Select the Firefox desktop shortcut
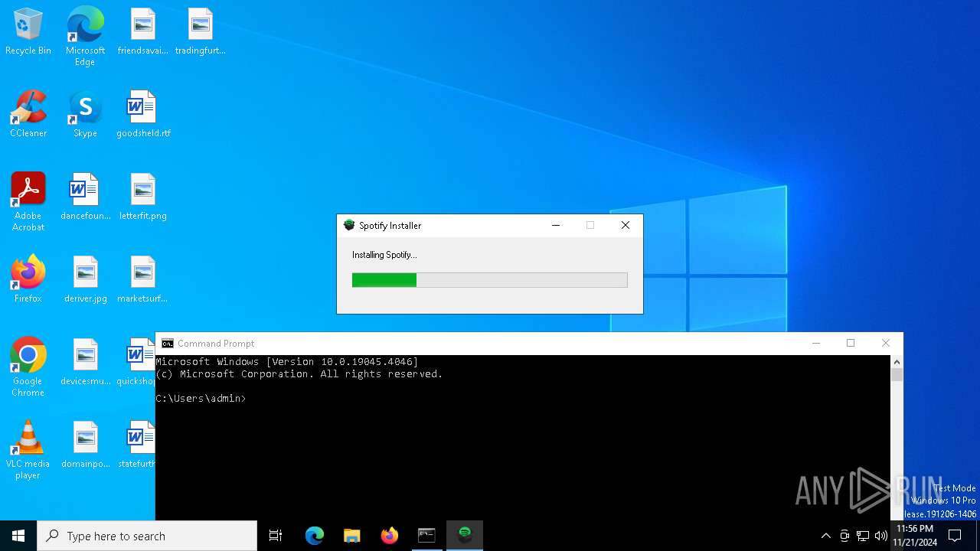The width and height of the screenshot is (980, 551). (x=28, y=279)
